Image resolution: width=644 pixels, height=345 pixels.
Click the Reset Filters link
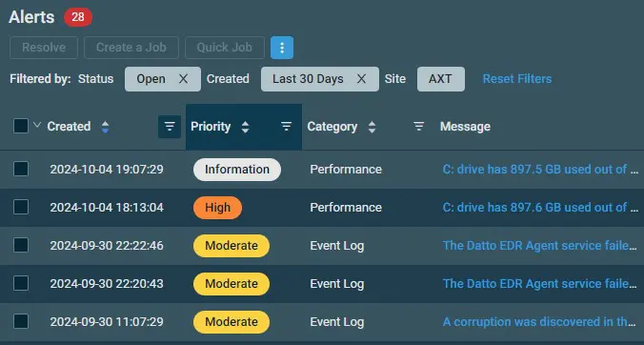pos(517,79)
